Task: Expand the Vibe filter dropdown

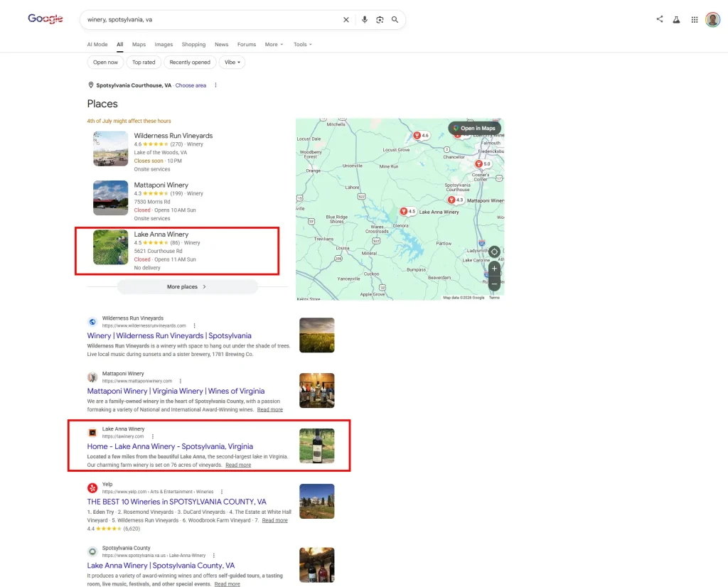Action: tap(232, 62)
